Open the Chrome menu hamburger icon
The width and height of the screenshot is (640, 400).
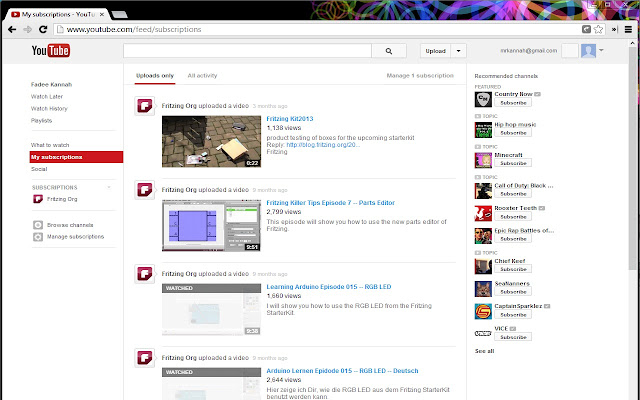click(629, 29)
